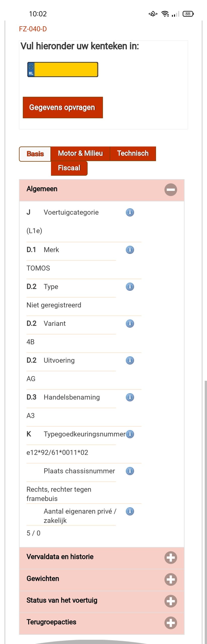Collapse the Algemeen section

[171, 190]
